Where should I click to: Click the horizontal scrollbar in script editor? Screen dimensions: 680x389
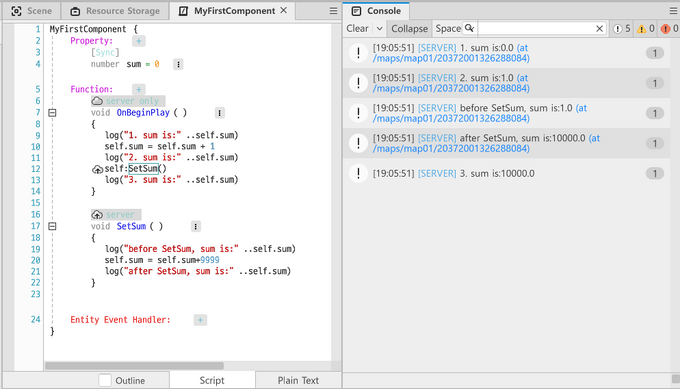tap(134, 366)
